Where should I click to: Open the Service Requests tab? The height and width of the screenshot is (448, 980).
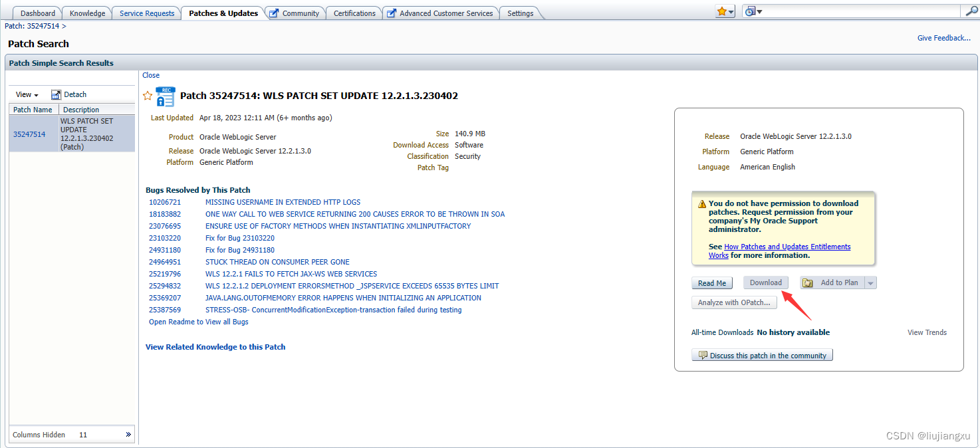(147, 13)
